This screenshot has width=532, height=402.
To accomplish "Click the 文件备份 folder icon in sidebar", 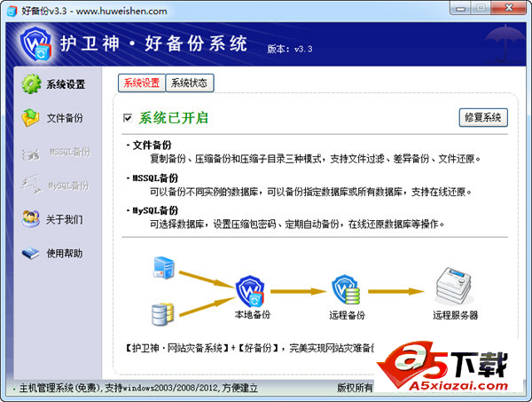I will (x=30, y=118).
